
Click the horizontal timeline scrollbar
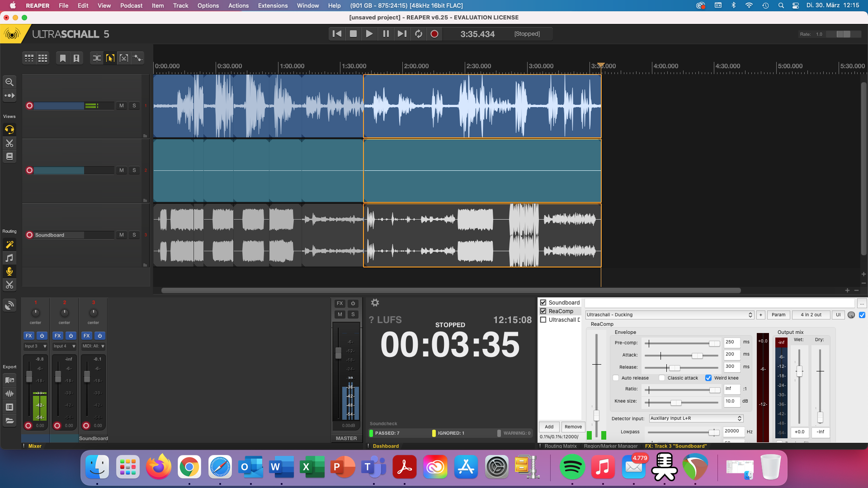pos(451,291)
